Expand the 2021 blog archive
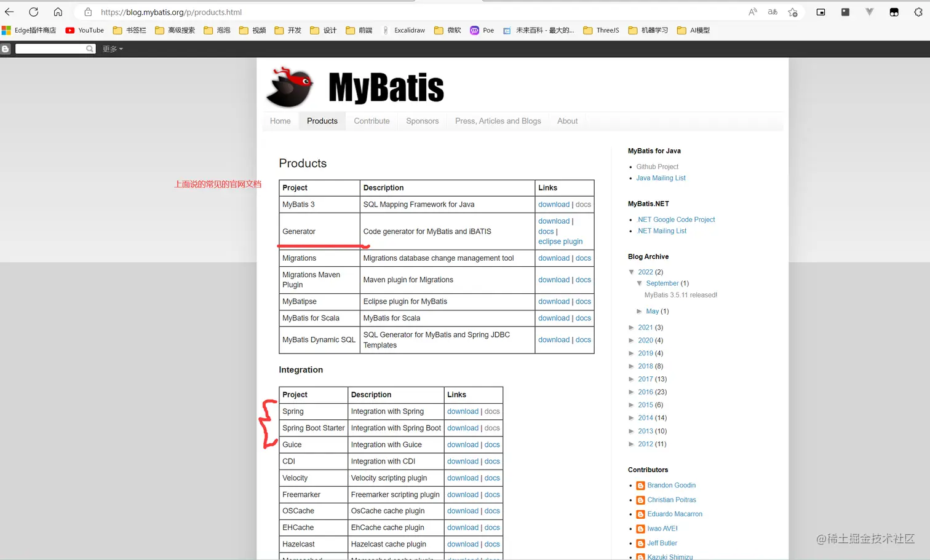This screenshot has height=560, width=930. coord(632,328)
